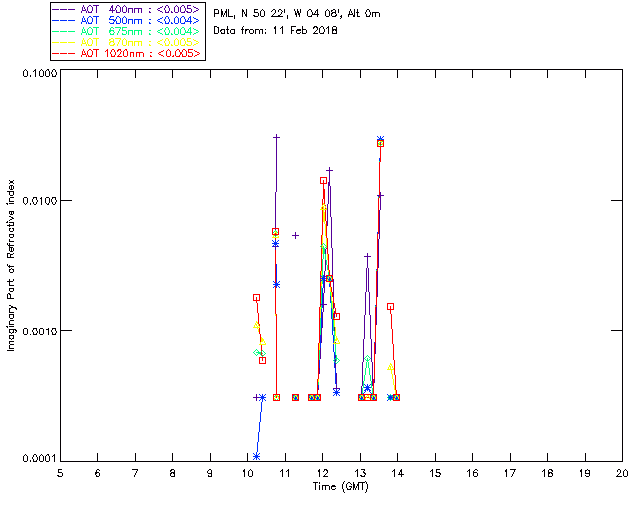Click the x-axis tick label 10
The width and height of the screenshot is (640, 512).
click(x=247, y=473)
